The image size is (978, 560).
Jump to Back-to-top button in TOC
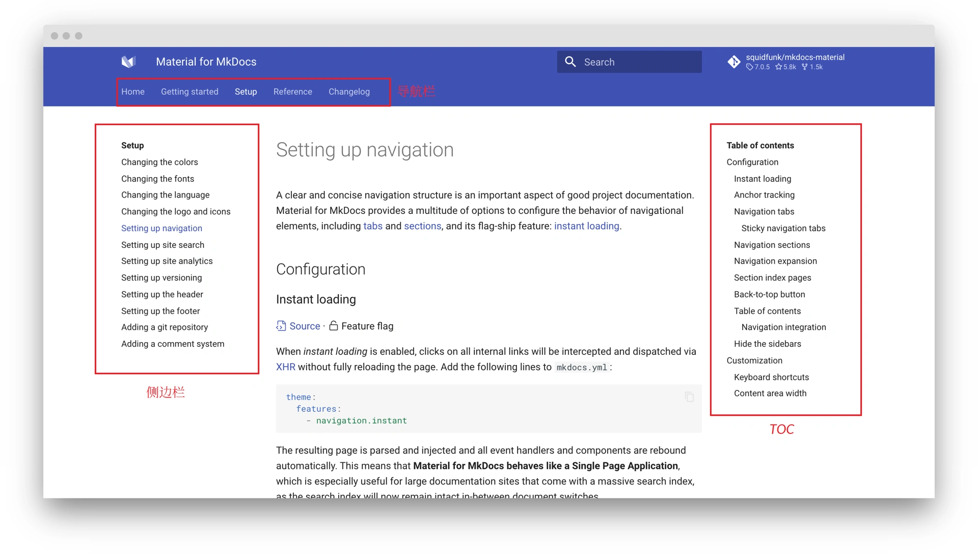tap(769, 294)
